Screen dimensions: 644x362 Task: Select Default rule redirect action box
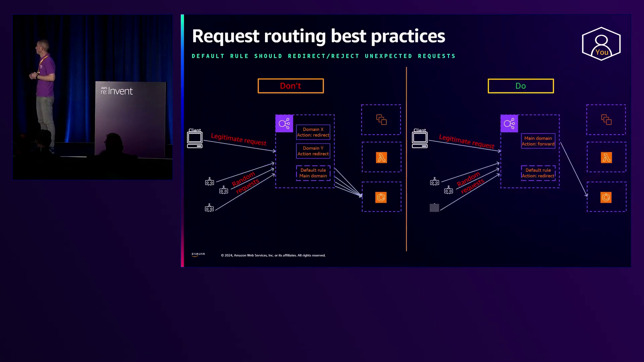(x=538, y=173)
